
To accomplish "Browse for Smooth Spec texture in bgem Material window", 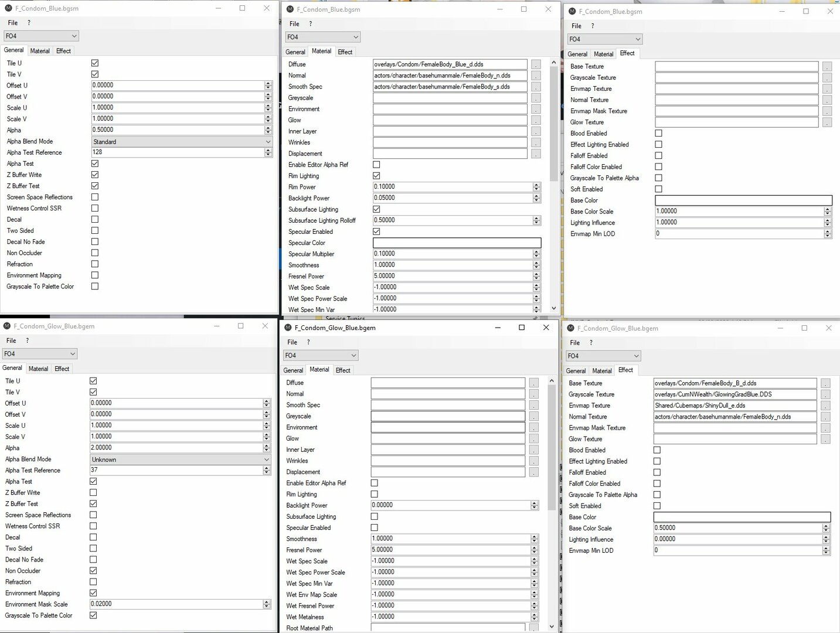I will [534, 405].
